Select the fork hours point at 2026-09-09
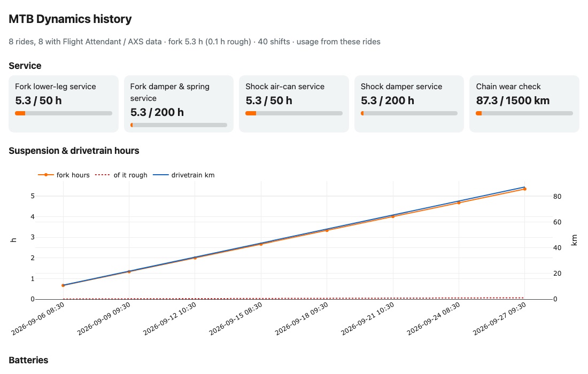The image size is (588, 374). click(x=129, y=272)
